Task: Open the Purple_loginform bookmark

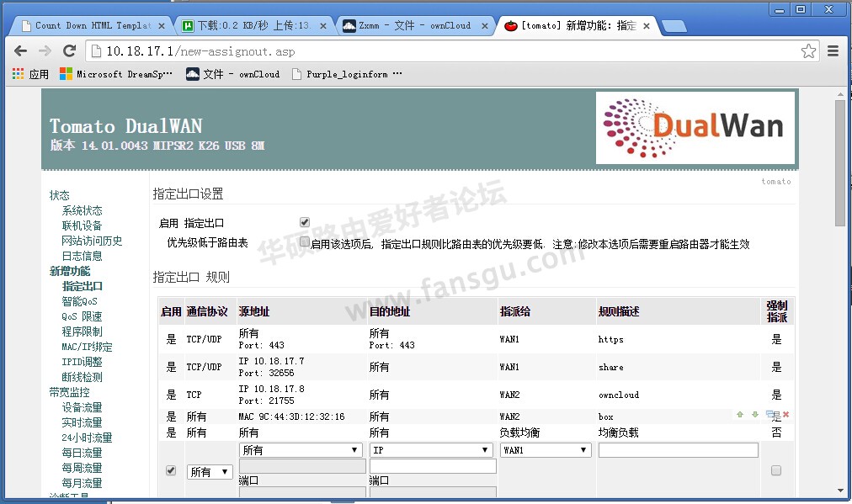Action: tap(340, 74)
